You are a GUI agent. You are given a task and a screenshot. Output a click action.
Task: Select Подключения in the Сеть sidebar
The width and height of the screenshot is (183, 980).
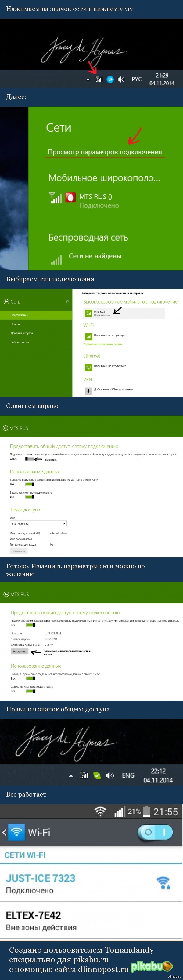(x=36, y=315)
